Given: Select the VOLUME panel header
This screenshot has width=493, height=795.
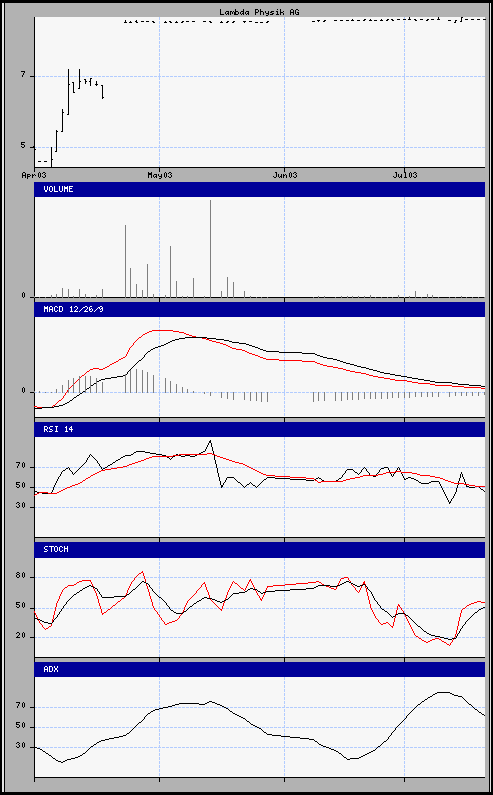Looking at the screenshot, I should pyautogui.click(x=260, y=189).
